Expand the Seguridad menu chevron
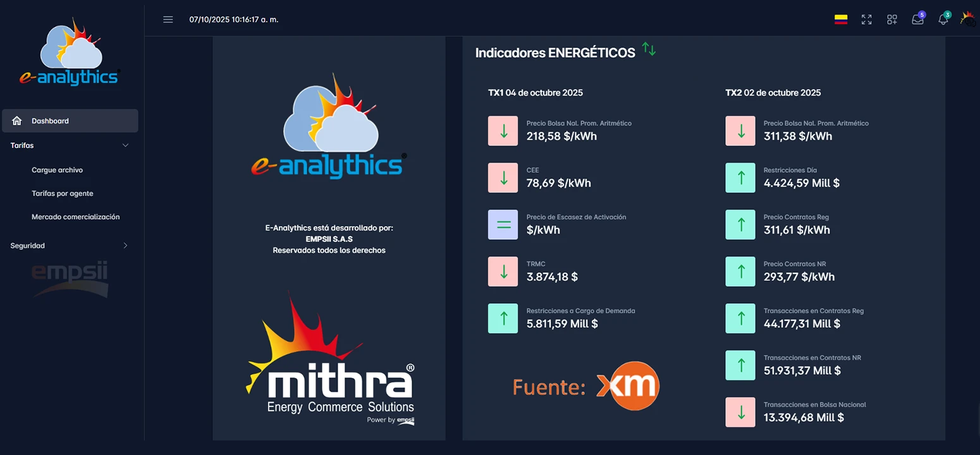This screenshot has height=455, width=980. [125, 246]
